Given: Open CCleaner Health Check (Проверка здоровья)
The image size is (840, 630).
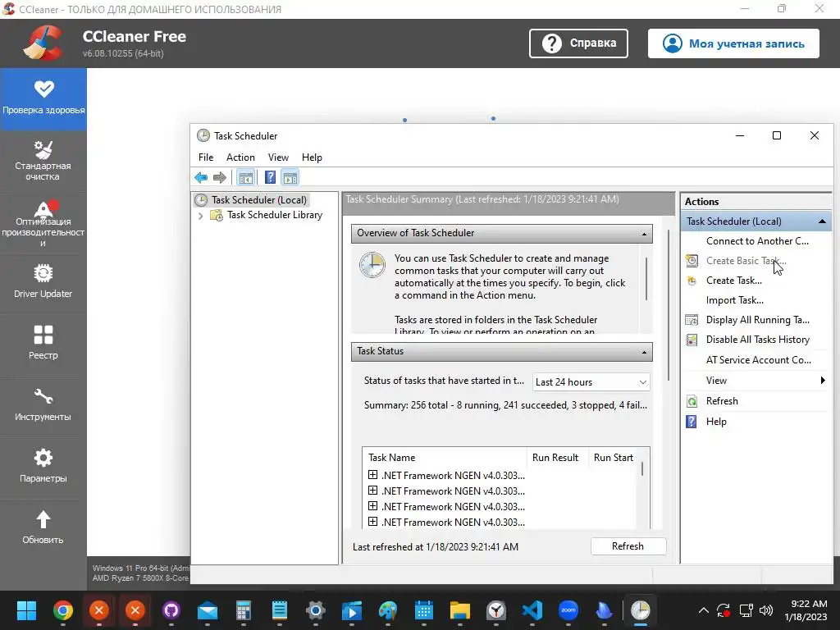Looking at the screenshot, I should pos(43,98).
